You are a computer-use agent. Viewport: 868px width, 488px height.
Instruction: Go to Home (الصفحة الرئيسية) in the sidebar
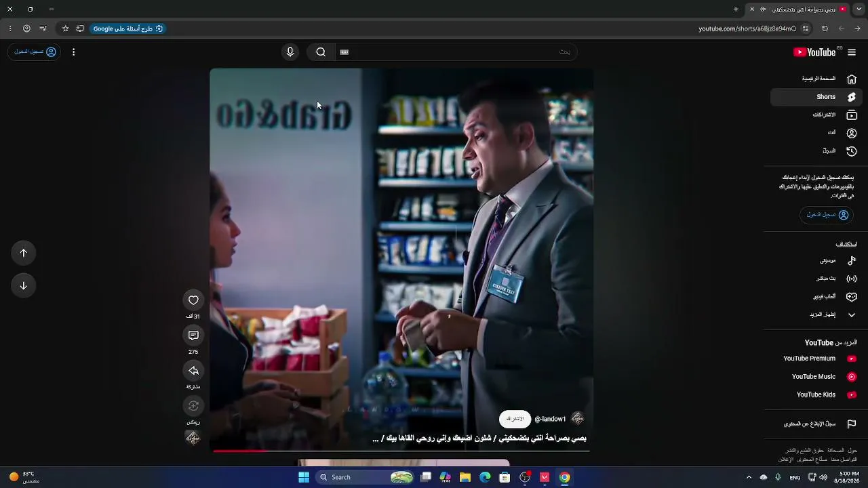816,79
